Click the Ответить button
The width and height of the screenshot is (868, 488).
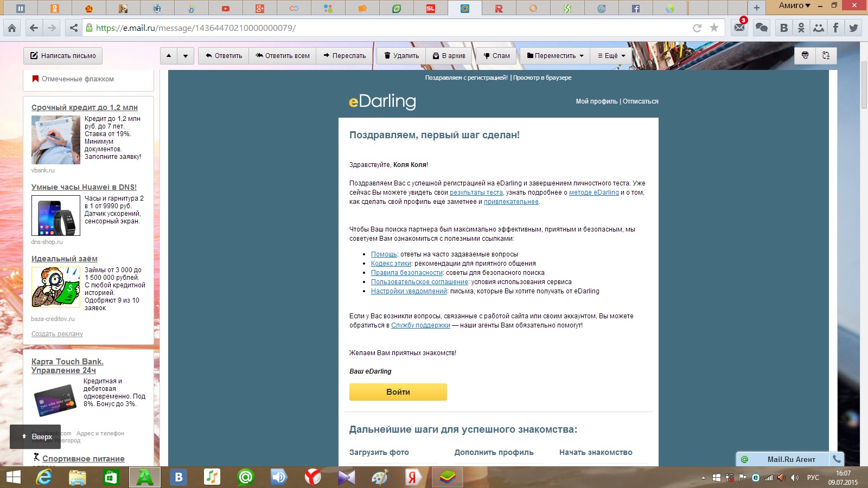pos(224,55)
